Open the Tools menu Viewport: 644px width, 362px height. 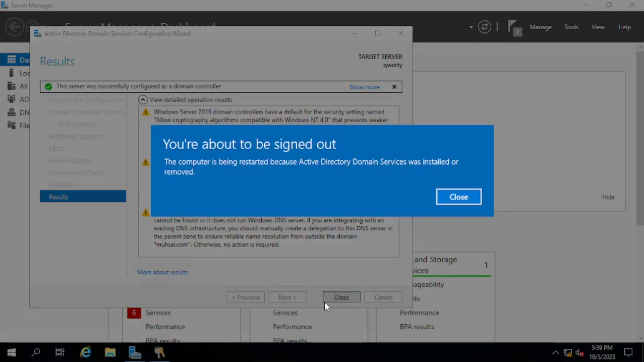571,27
